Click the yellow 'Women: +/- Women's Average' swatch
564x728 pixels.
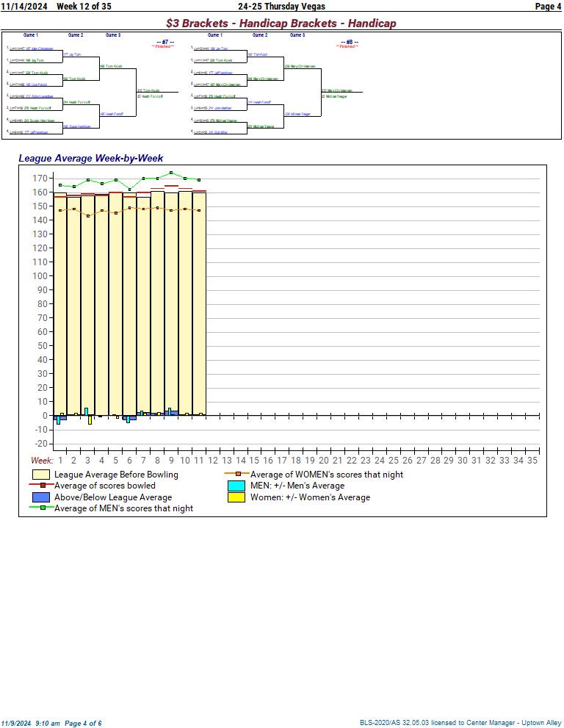[236, 497]
